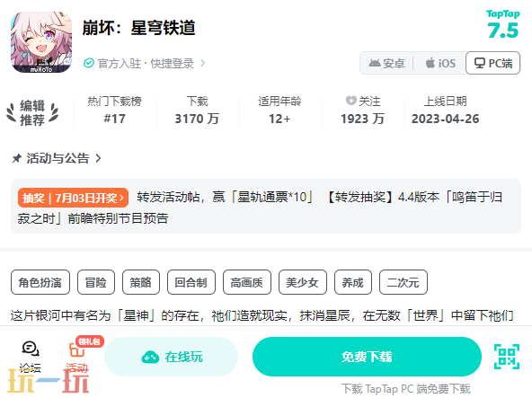Select the 策略 tag
The image size is (532, 398).
[141, 282]
